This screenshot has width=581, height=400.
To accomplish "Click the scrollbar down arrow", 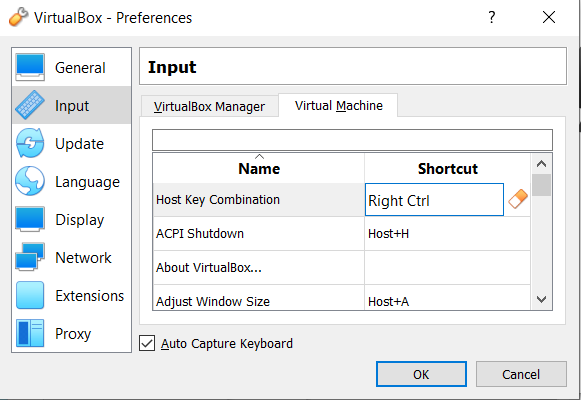I will click(541, 299).
